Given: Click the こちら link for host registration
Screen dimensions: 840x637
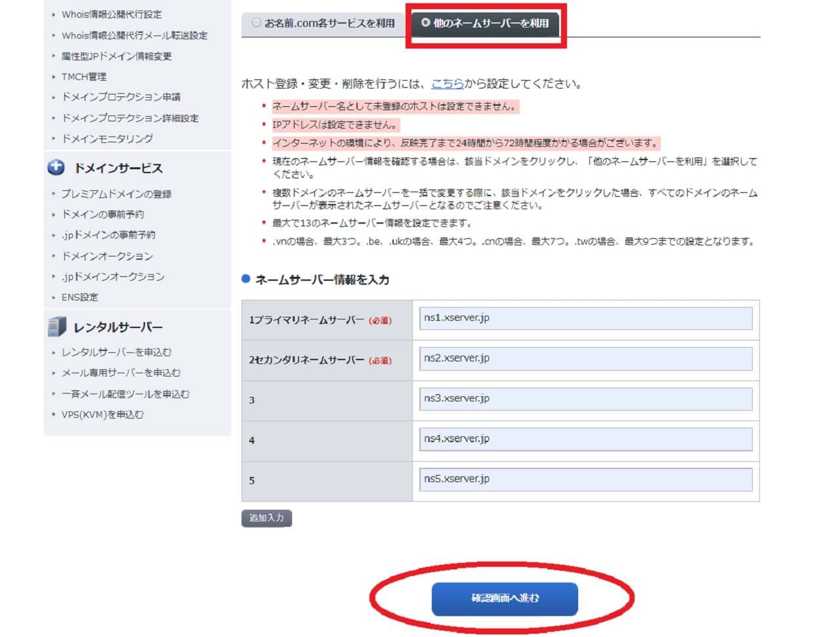Looking at the screenshot, I should click(x=447, y=84).
